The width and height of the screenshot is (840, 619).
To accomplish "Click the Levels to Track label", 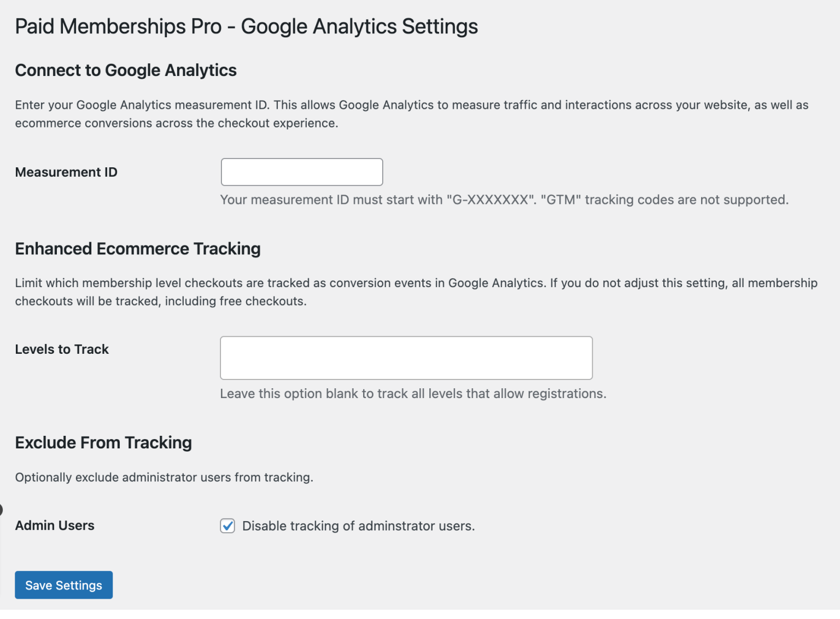I will [62, 349].
